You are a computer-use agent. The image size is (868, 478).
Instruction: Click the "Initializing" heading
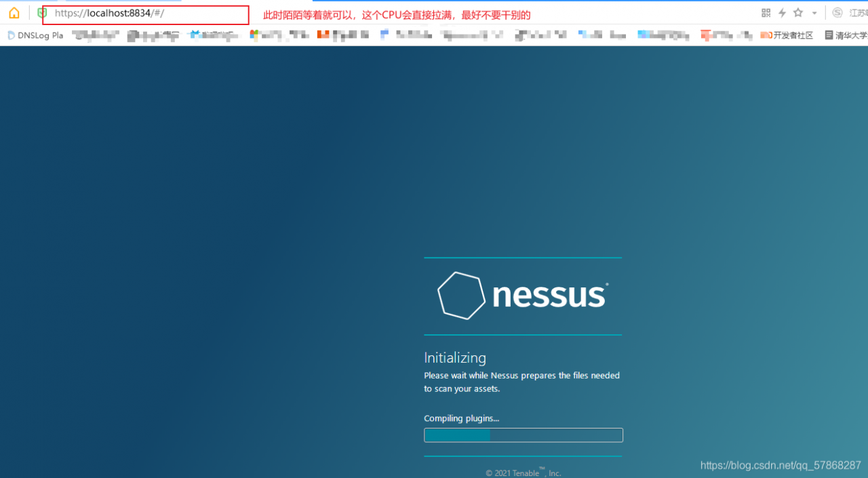click(455, 358)
